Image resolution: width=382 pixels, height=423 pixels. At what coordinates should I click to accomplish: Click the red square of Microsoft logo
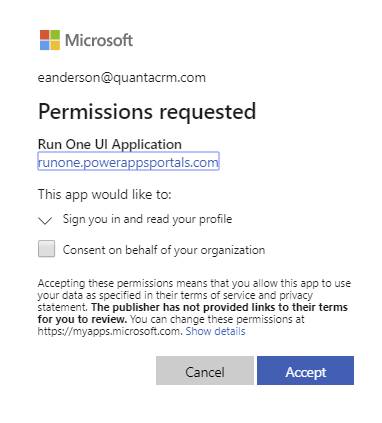point(45,35)
